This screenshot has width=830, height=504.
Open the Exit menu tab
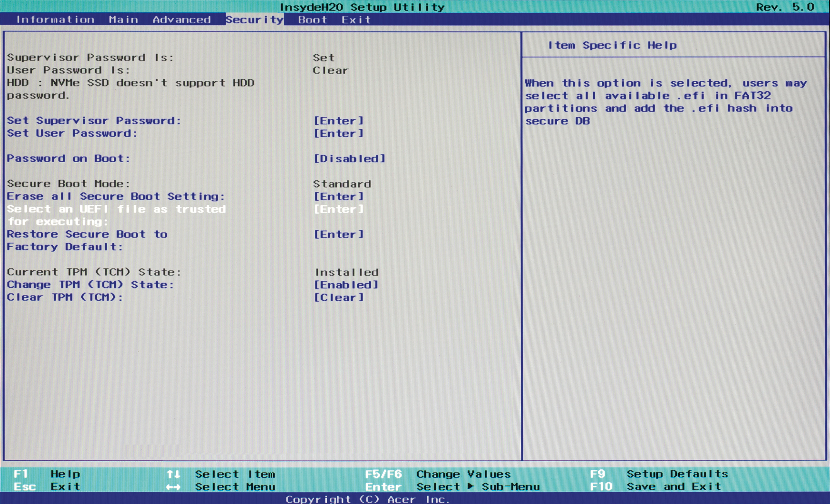[356, 19]
